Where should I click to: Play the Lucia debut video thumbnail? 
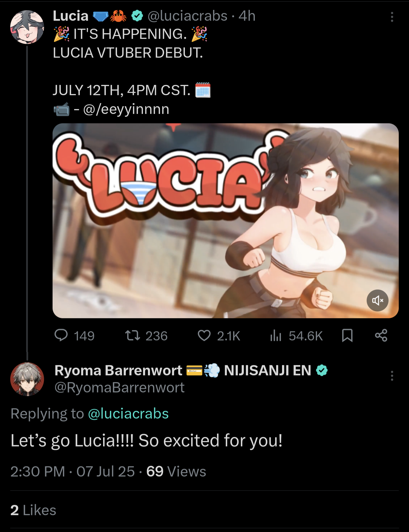click(x=226, y=221)
